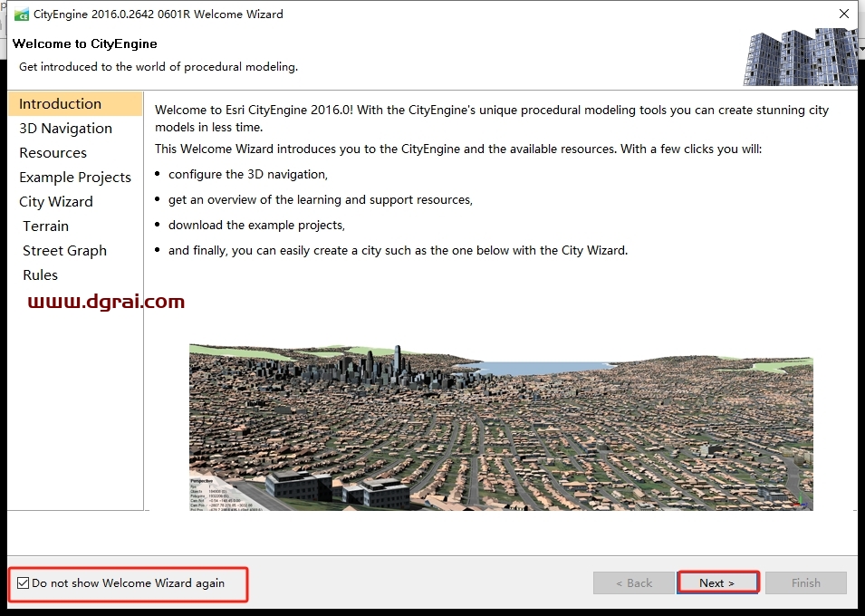This screenshot has width=865, height=616.
Task: Go to the Resources step
Action: coord(53,152)
